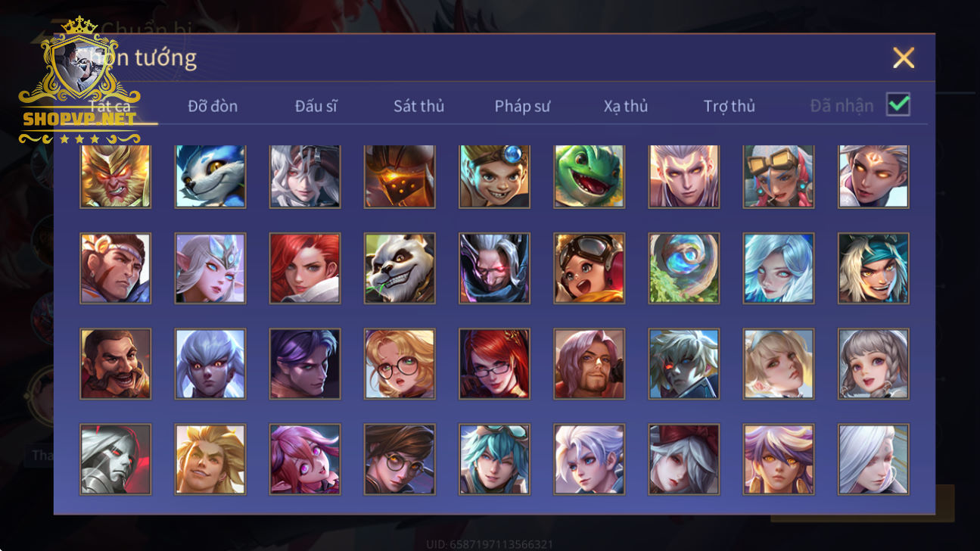Pick the mustached man hero portrait

click(x=116, y=363)
